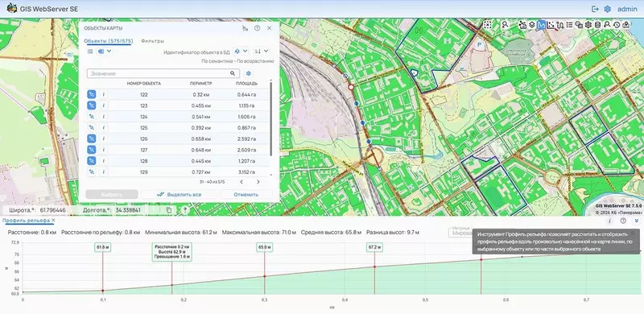Click the help icon in profile panel
This screenshot has width=644, height=314.
(x=623, y=221)
